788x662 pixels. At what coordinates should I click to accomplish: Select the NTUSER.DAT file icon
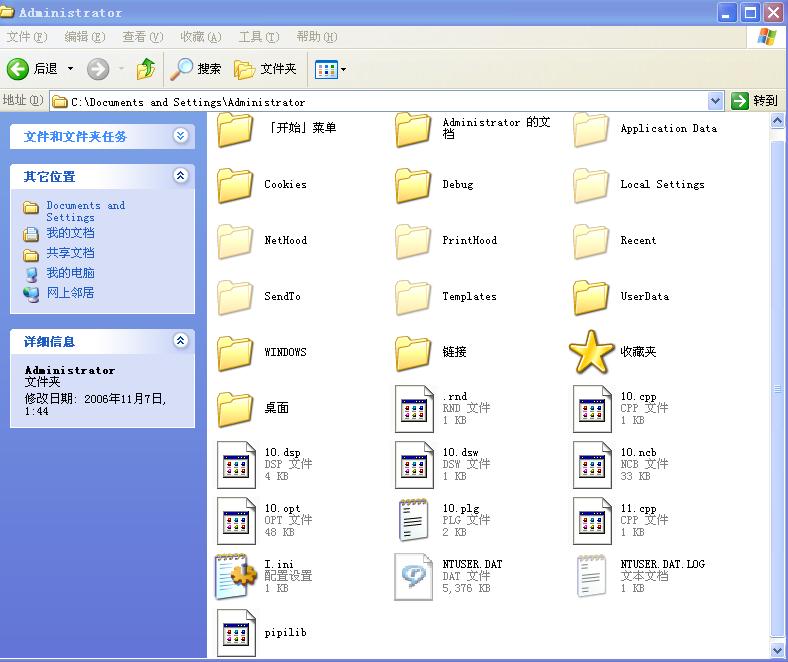pos(414,577)
